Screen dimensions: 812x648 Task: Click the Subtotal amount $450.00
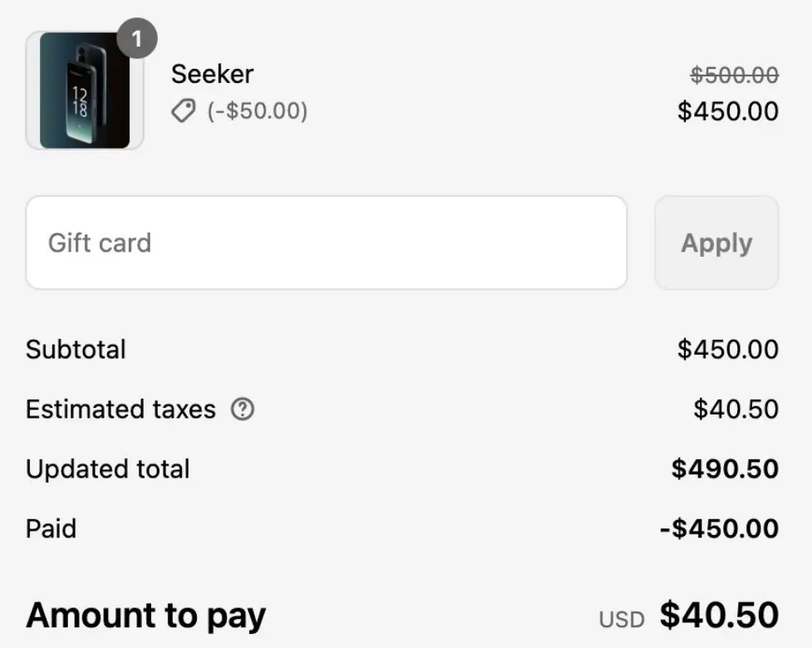pyautogui.click(x=728, y=349)
